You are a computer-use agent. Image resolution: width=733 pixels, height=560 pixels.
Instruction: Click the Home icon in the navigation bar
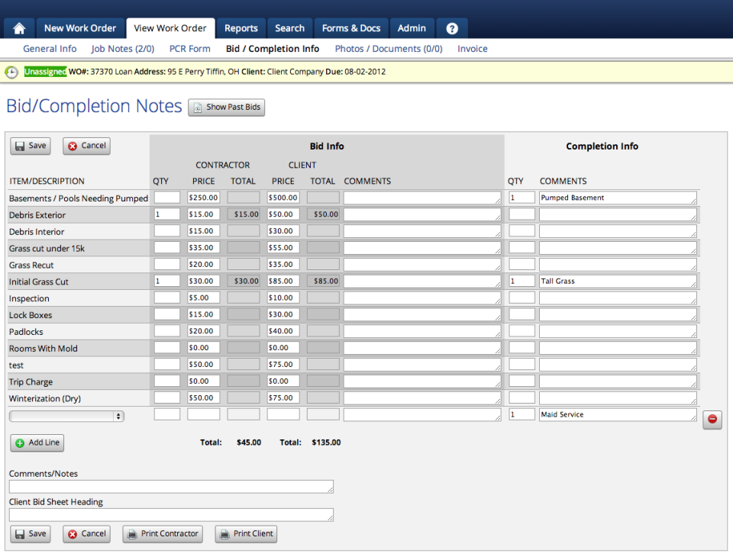(x=18, y=27)
